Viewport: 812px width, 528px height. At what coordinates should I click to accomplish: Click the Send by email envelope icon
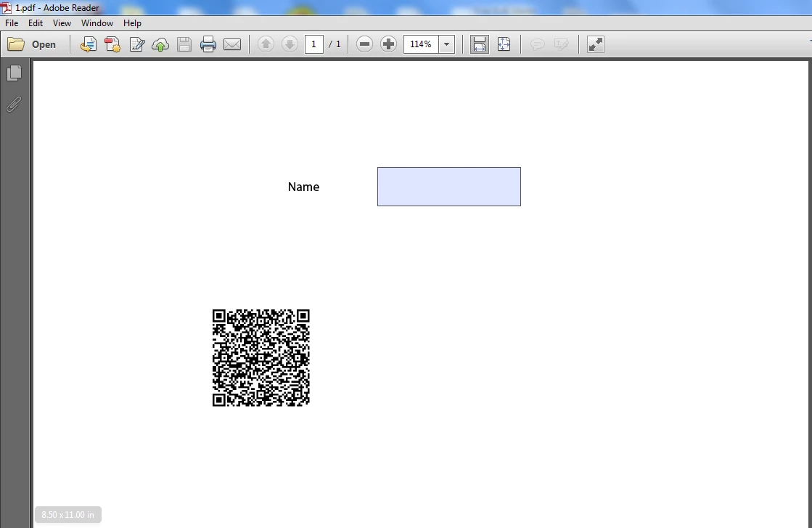point(232,44)
